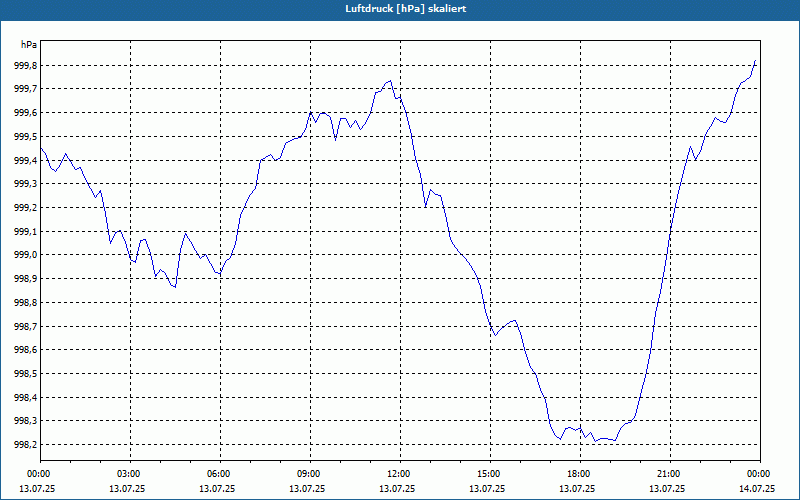This screenshot has height=500, width=800.
Task: Click the 998,4 y-axis label
Action: pyautogui.click(x=25, y=397)
